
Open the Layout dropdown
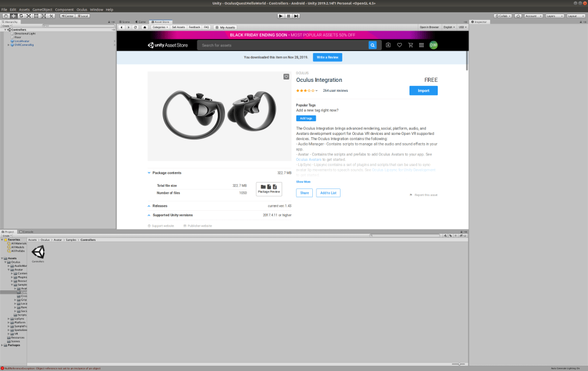577,15
